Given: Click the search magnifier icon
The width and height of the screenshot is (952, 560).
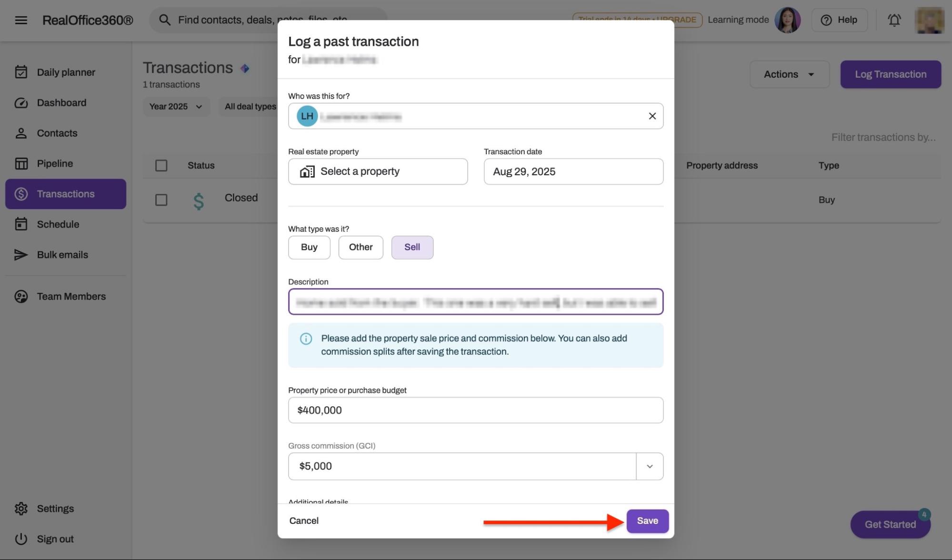Looking at the screenshot, I should click(x=165, y=20).
